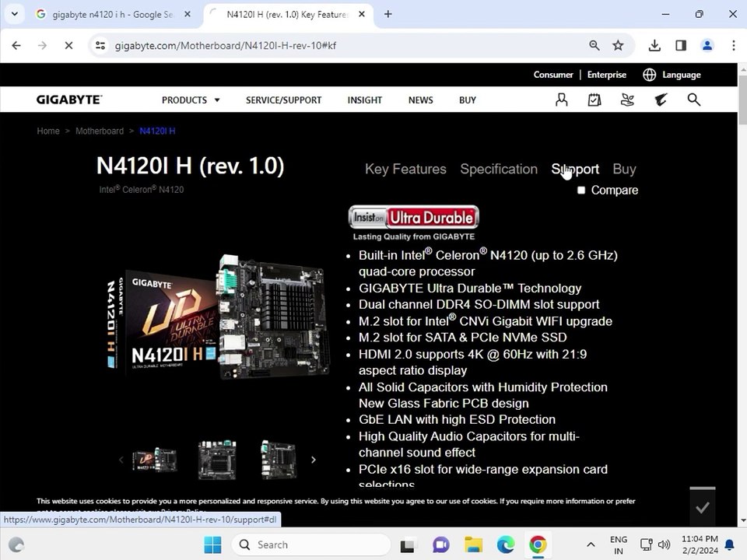Bookmark this page with star icon
747x560 pixels.
618,45
